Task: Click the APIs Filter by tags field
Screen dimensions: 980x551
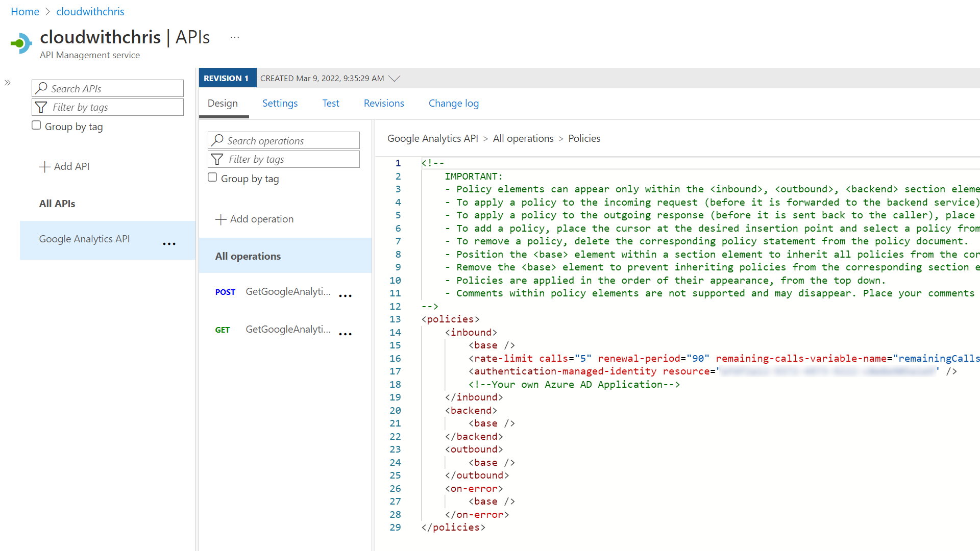Action: click(108, 107)
